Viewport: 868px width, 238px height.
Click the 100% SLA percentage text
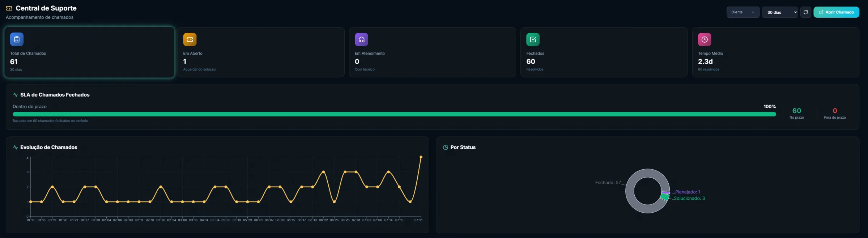[x=770, y=106]
